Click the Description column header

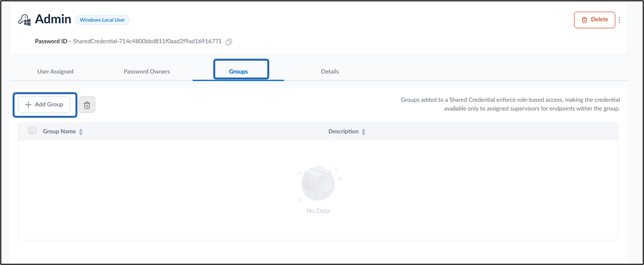point(343,131)
